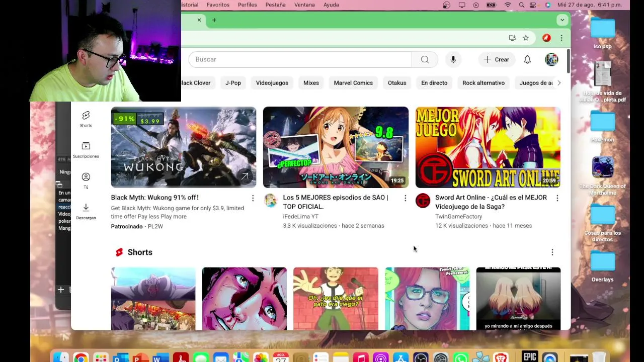This screenshot has width=644, height=362.
Task: Open Ayuda menu in menu bar
Action: [331, 5]
